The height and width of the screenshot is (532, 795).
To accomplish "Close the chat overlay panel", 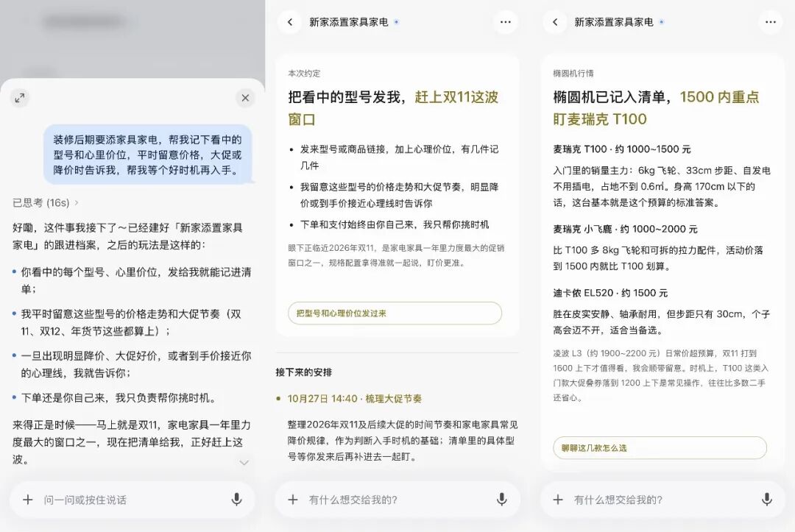I will 245,98.
